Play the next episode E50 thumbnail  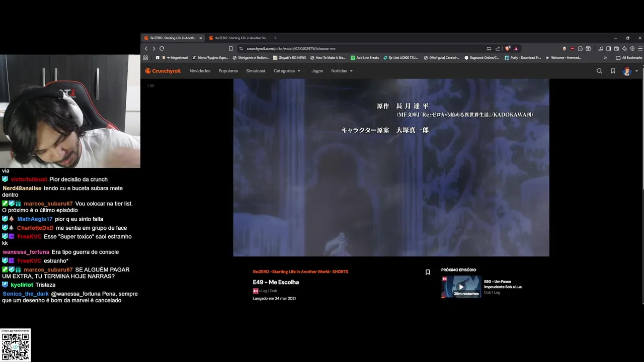coord(461,287)
